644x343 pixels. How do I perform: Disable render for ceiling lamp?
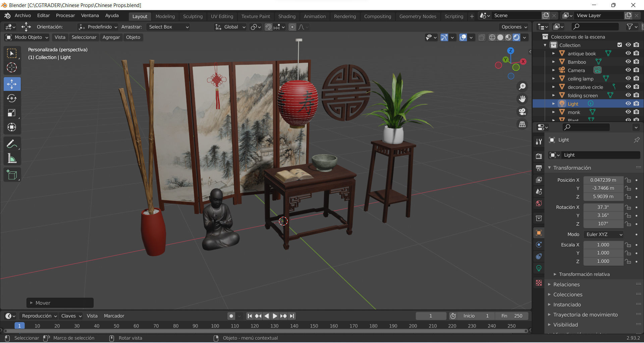[636, 78]
